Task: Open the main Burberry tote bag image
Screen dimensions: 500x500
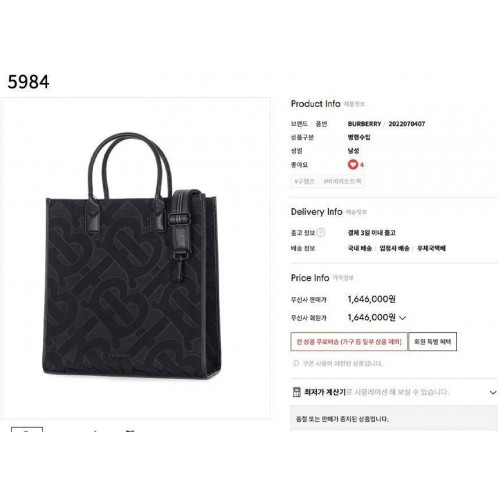Action: click(136, 258)
